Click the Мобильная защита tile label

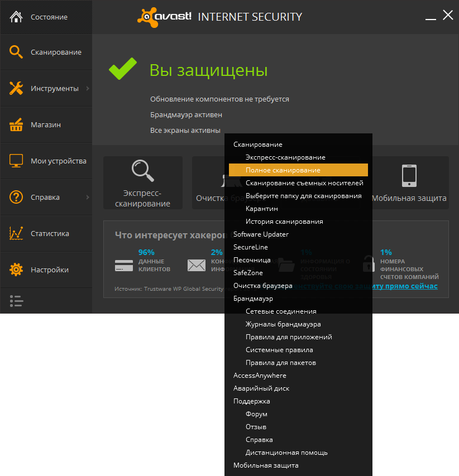point(409,198)
